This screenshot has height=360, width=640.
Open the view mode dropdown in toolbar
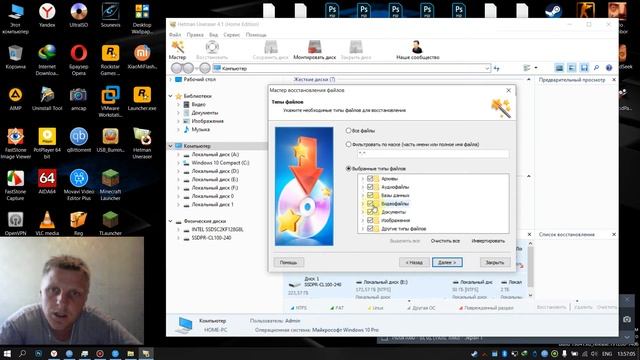pos(536,68)
